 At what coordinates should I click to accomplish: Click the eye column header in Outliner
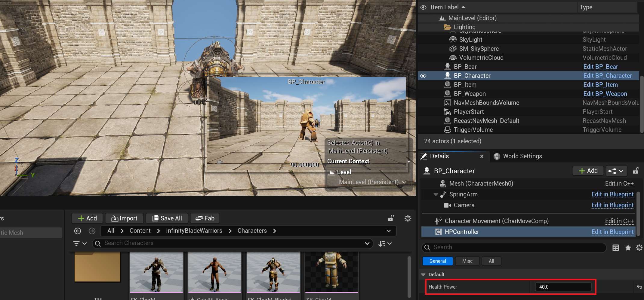pos(423,7)
